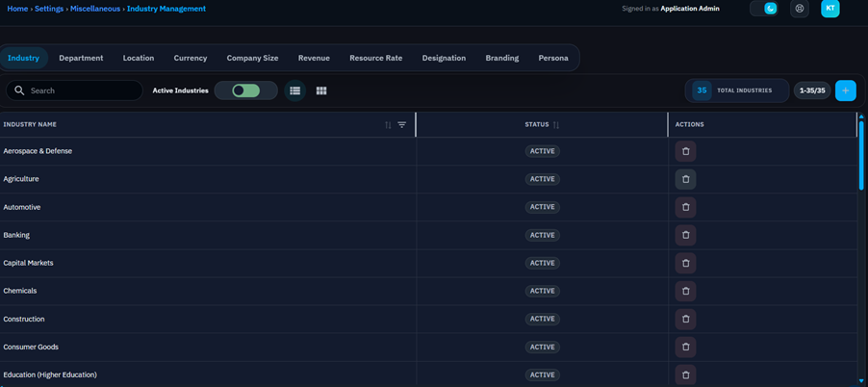The height and width of the screenshot is (387, 868).
Task: Delete the Aerospace & Defense industry
Action: (x=685, y=151)
